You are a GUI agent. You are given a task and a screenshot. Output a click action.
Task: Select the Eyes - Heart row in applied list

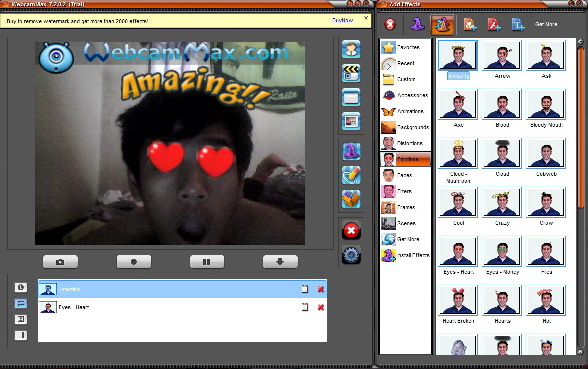(182, 307)
